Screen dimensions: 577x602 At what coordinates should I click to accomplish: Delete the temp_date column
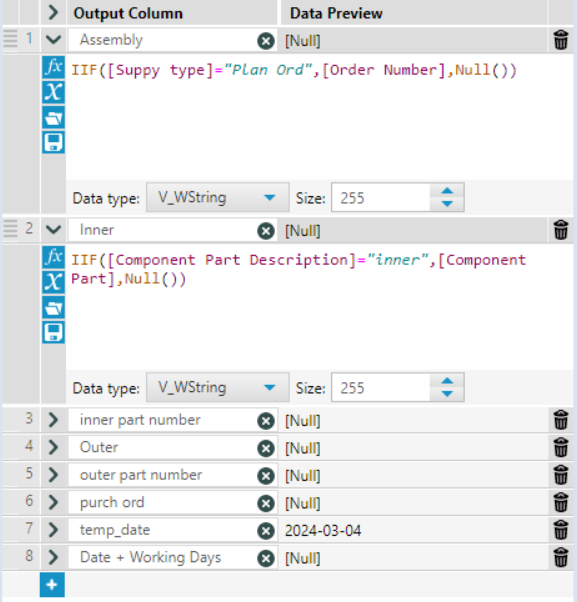click(560, 530)
